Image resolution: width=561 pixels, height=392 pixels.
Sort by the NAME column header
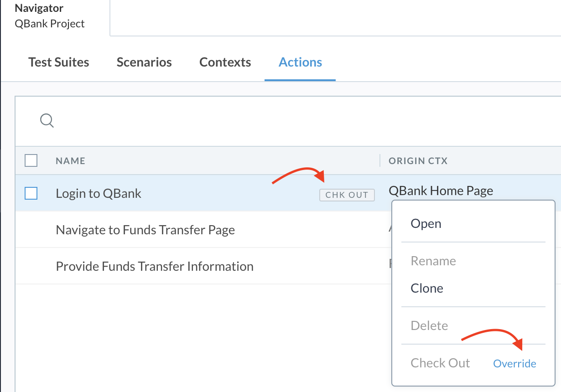pyautogui.click(x=70, y=160)
